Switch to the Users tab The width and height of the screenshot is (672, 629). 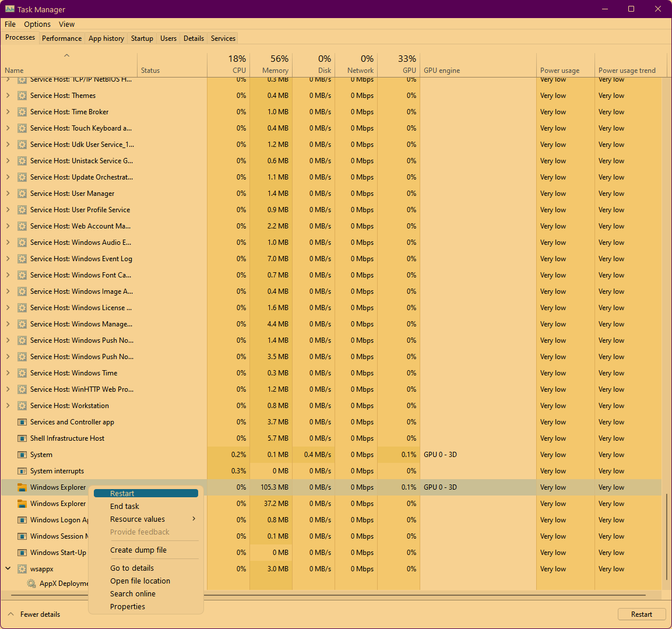click(x=168, y=38)
